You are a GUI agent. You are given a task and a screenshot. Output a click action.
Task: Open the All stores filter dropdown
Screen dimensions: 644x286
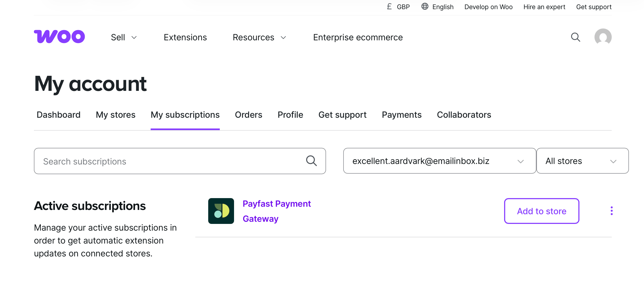click(x=582, y=161)
